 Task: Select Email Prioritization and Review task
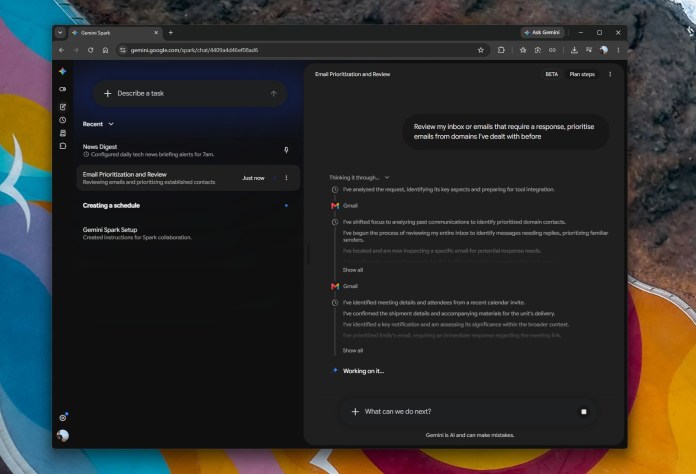pos(188,178)
